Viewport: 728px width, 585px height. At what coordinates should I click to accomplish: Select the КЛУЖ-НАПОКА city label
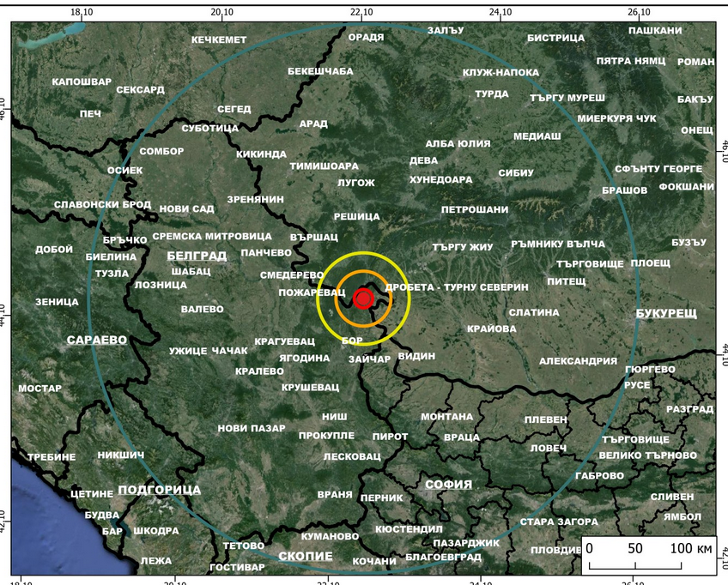point(500,73)
